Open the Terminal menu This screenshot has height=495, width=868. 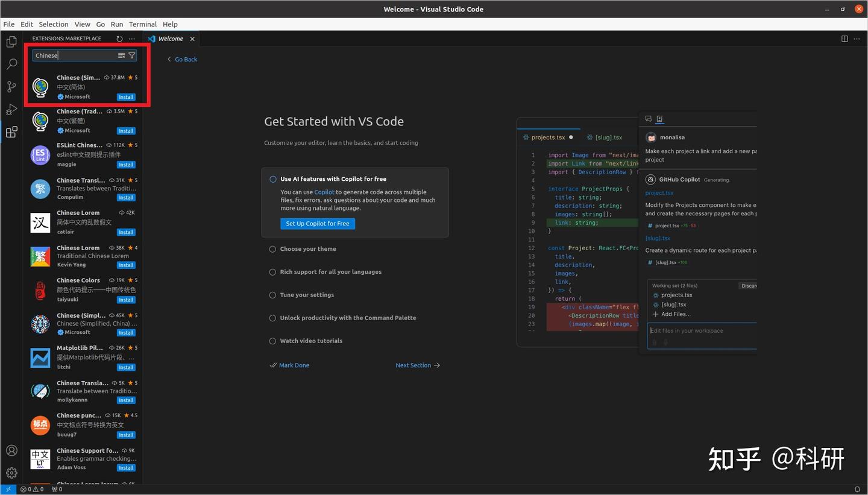coord(142,24)
